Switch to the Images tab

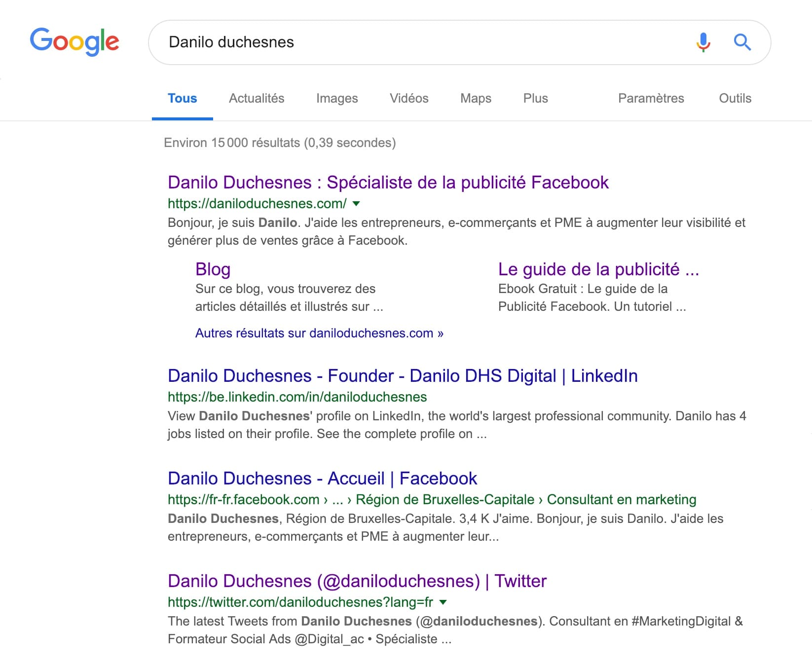[x=337, y=98]
